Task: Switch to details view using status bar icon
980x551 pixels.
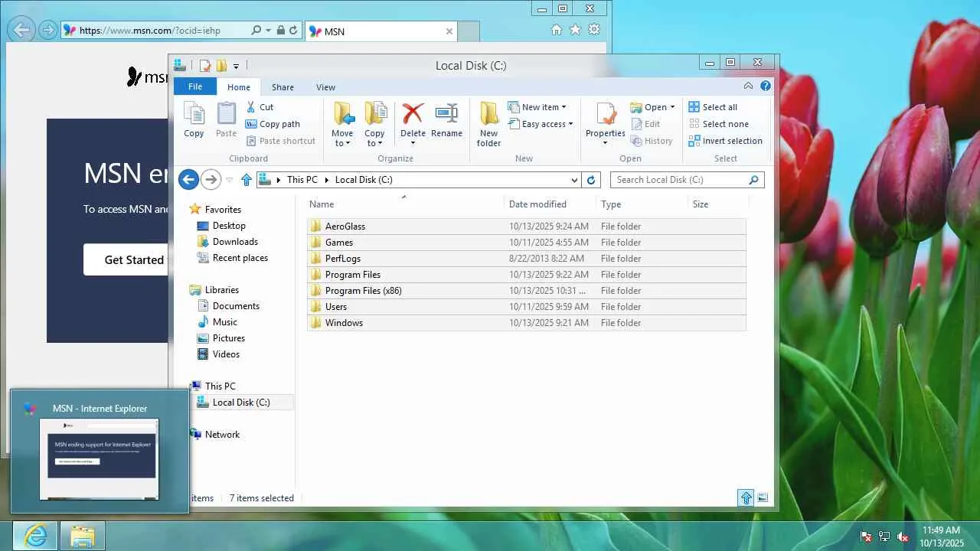Action: click(746, 498)
